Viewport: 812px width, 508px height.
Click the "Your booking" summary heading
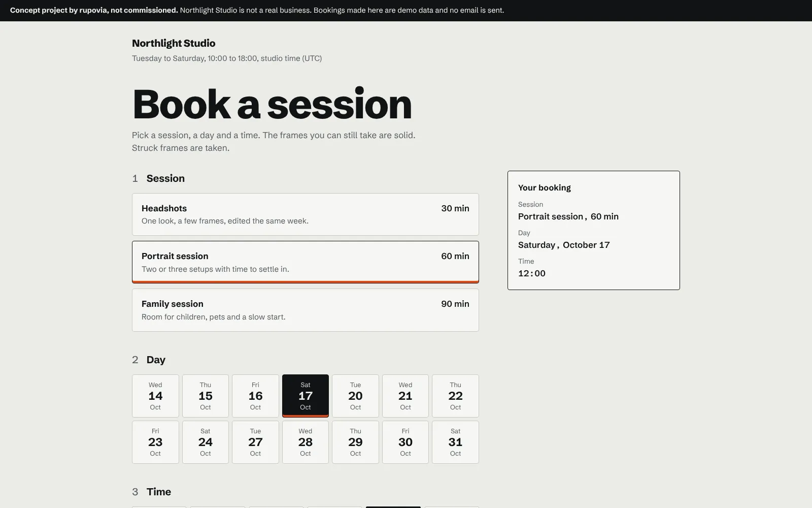(x=545, y=187)
